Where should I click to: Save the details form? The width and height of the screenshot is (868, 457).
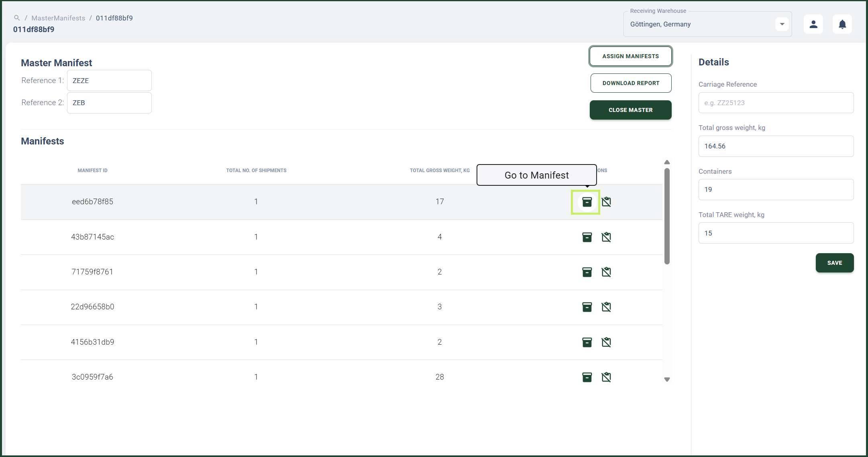click(x=835, y=263)
